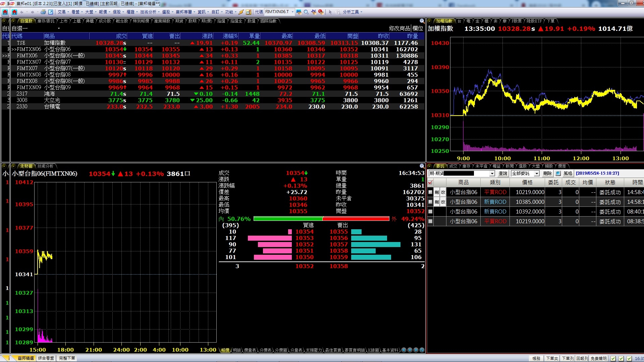Click the lightning bolt quick-order icon

(x=241, y=12)
